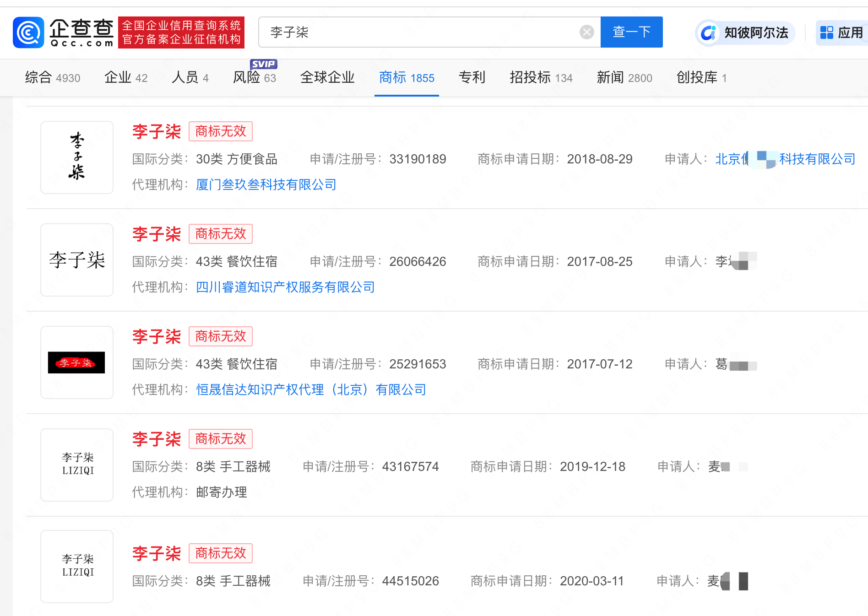Viewport: 868px width, 616px height.
Task: Click 商标无效 tag on the 25291653 entry
Action: [x=221, y=337]
